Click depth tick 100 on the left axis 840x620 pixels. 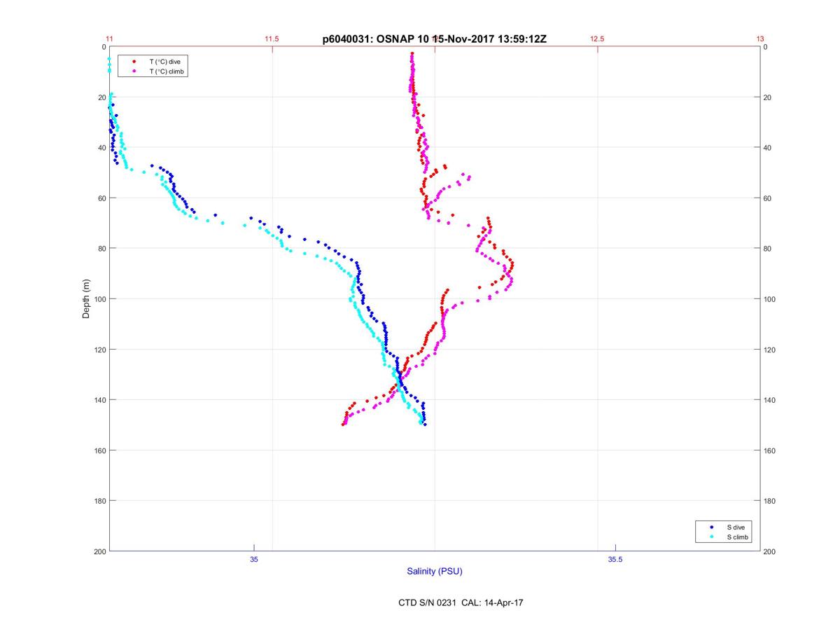[x=99, y=299]
